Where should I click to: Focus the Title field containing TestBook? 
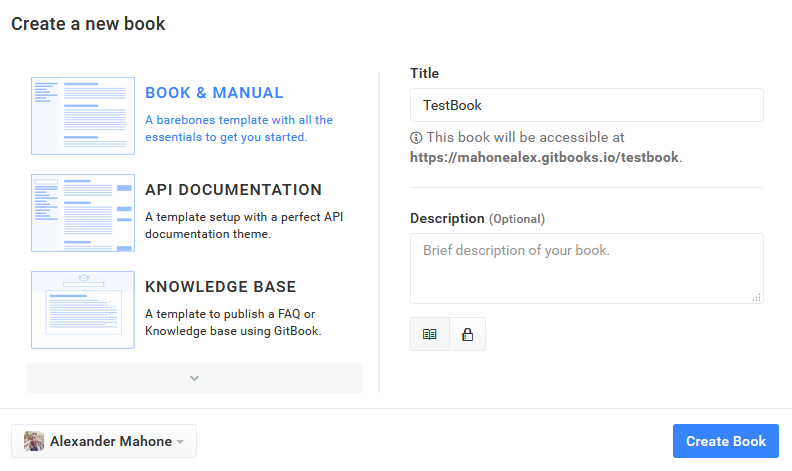pos(586,105)
